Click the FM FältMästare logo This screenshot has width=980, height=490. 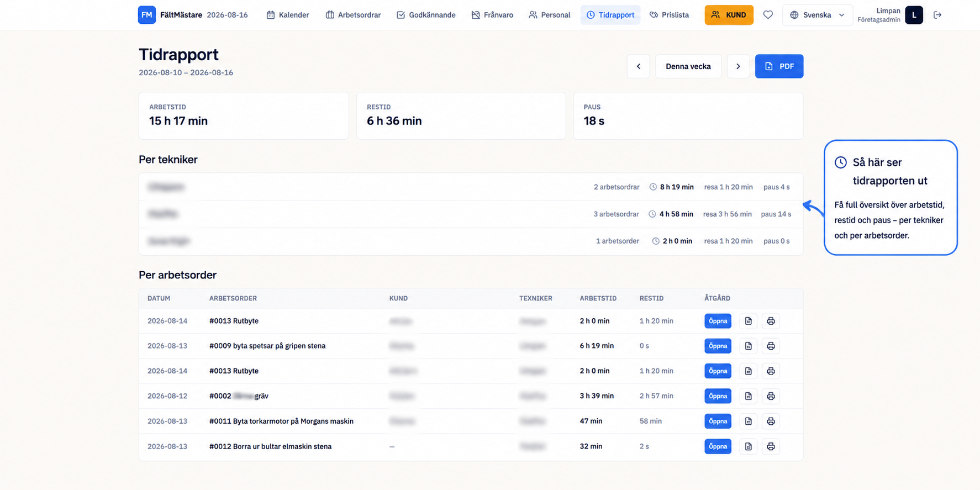pyautogui.click(x=170, y=15)
